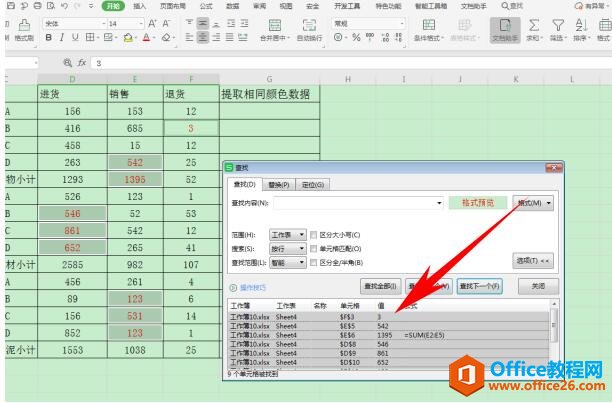Click the Wrap Text (自动换行) icon
Image resolution: width=612 pixels, height=403 pixels.
tap(309, 30)
